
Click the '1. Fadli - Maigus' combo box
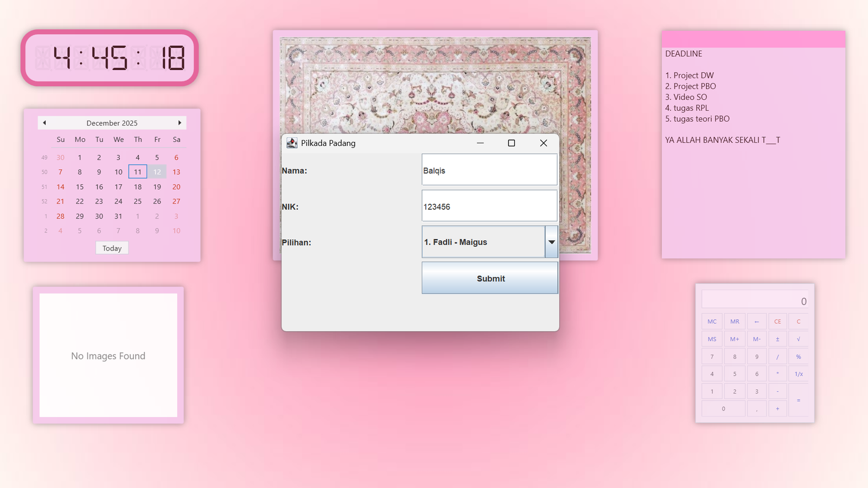pos(483,242)
